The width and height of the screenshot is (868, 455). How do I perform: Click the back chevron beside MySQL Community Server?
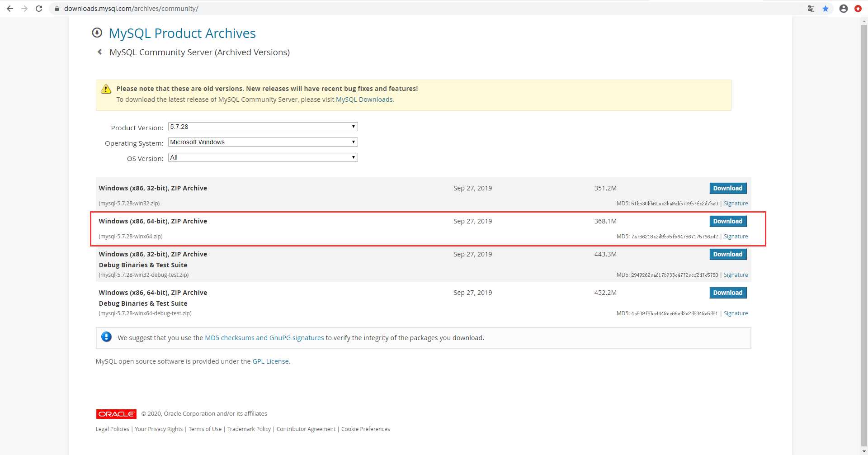[100, 52]
